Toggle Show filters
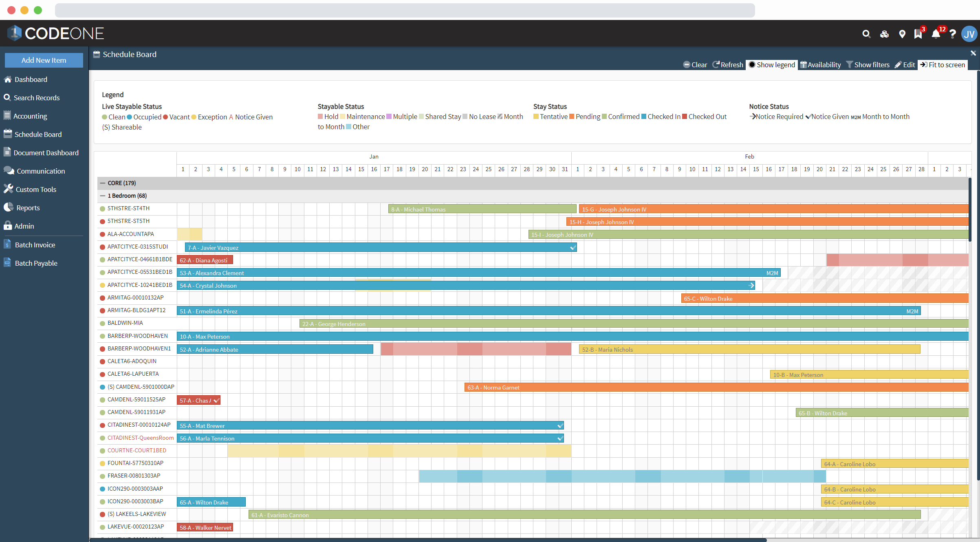 (x=868, y=65)
